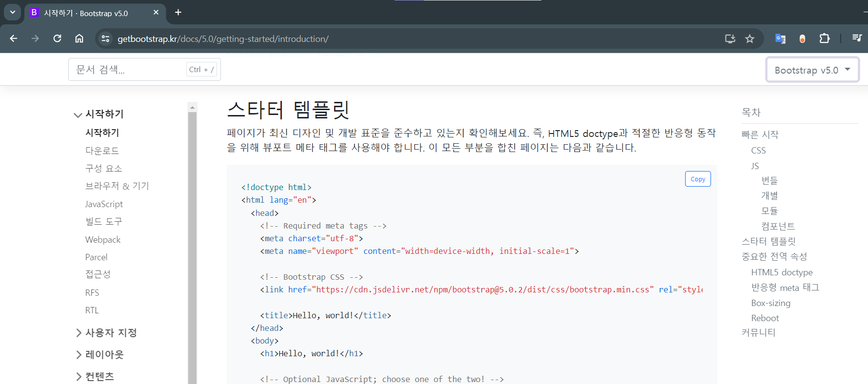Viewport: 868px width, 384px height.
Task: Open the media control playlist icon
Action: coord(857,38)
